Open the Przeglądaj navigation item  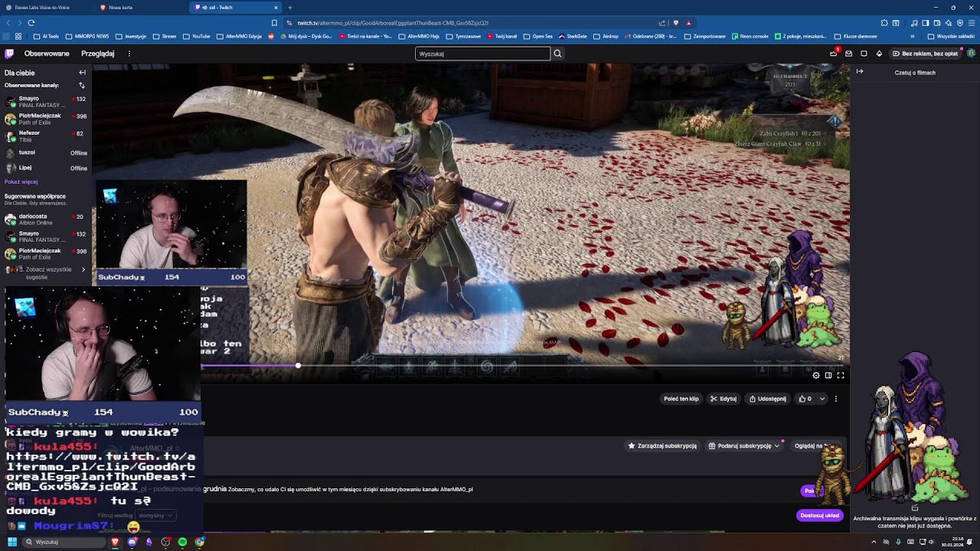point(98,54)
